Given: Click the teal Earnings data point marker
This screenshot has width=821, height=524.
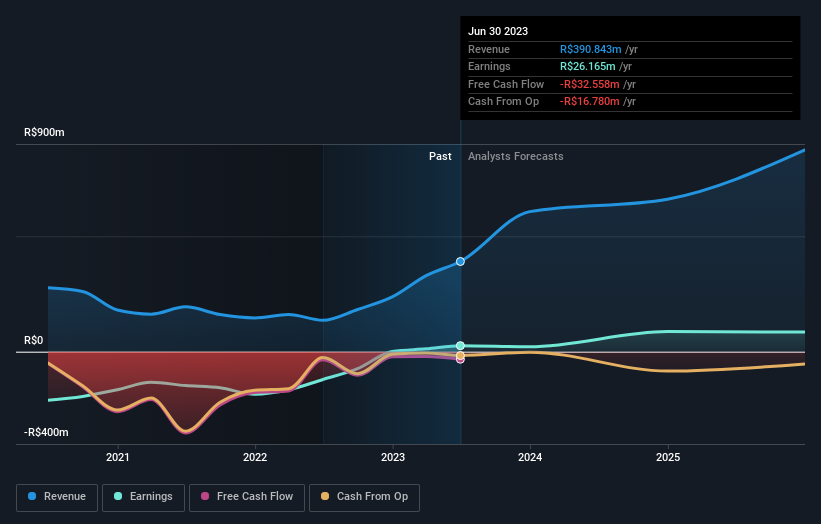Looking at the screenshot, I should click(460, 345).
